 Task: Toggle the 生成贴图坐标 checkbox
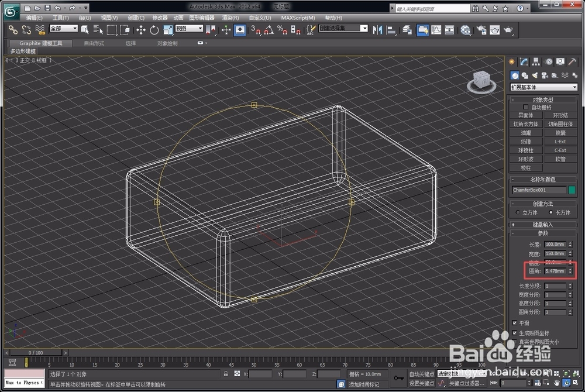click(515, 333)
